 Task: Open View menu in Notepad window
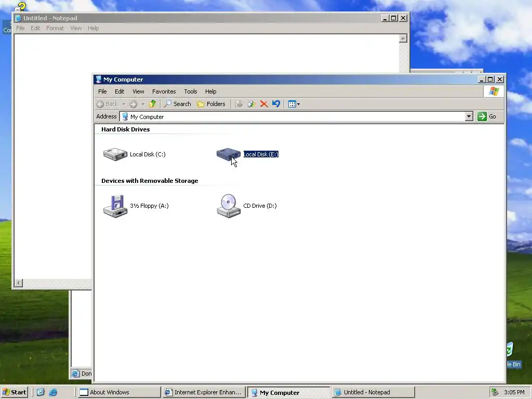76,28
